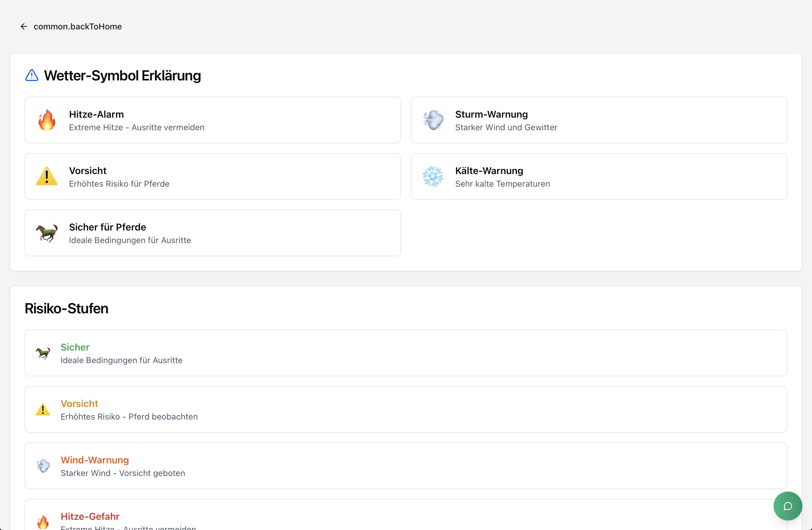This screenshot has height=530, width=812.
Task: Select the Sturm-Warnung card title
Action: pos(491,114)
